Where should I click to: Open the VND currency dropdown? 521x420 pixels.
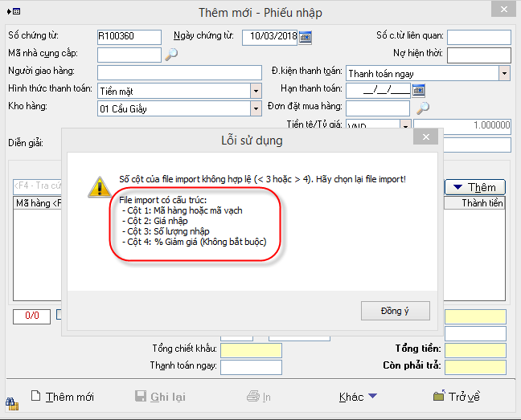(405, 126)
